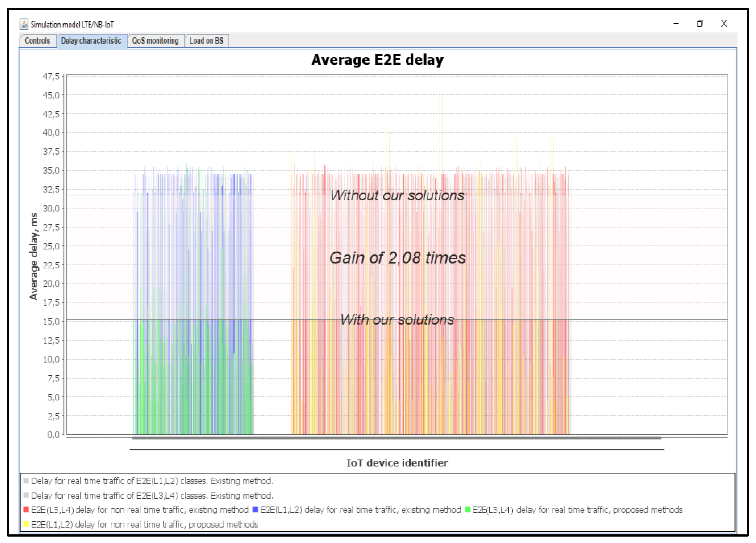Click the 0,0 y-axis tick value

(53, 434)
